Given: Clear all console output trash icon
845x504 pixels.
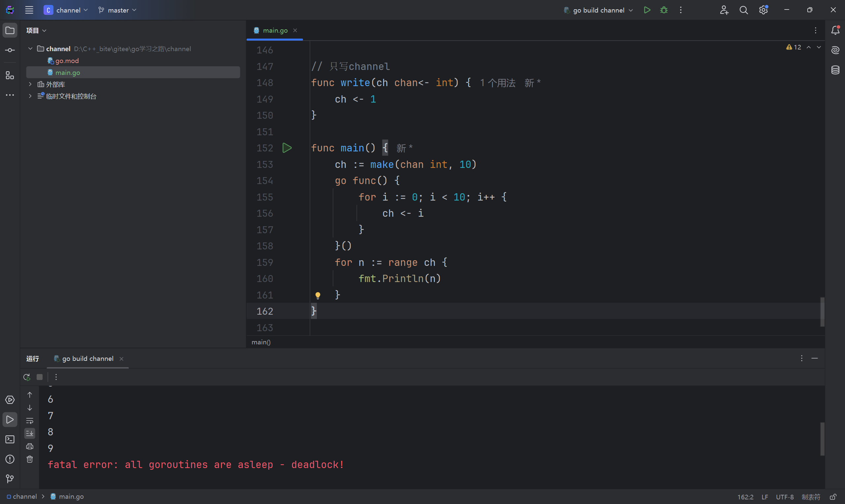Looking at the screenshot, I should [30, 459].
